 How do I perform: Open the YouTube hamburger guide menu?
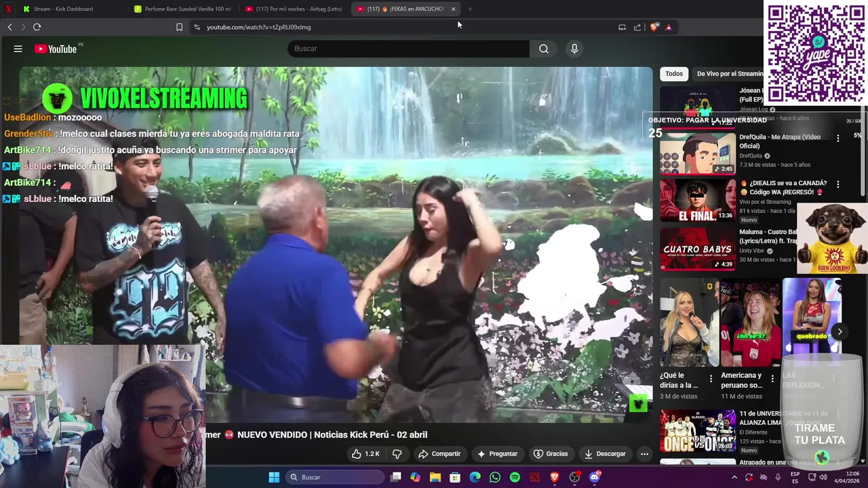pyautogui.click(x=18, y=49)
